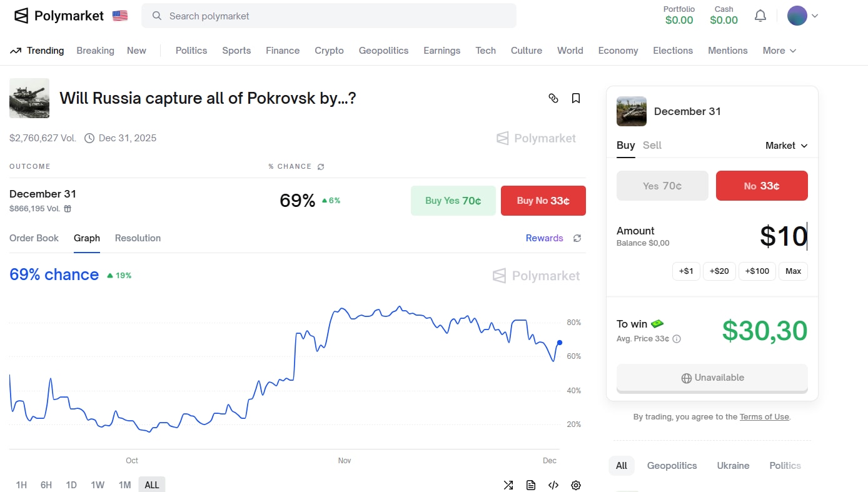
Task: Open the Terms of Use link
Action: pyautogui.click(x=764, y=417)
